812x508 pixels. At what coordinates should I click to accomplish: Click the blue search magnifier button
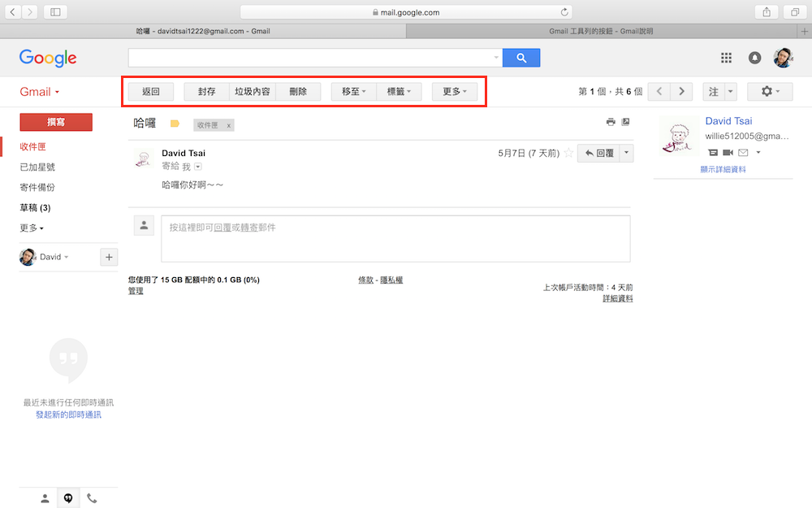coord(521,58)
